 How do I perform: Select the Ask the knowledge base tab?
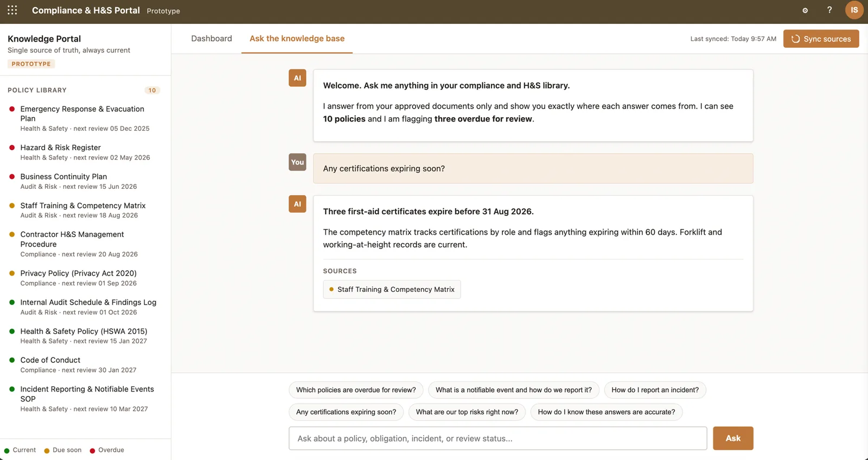[x=297, y=39]
